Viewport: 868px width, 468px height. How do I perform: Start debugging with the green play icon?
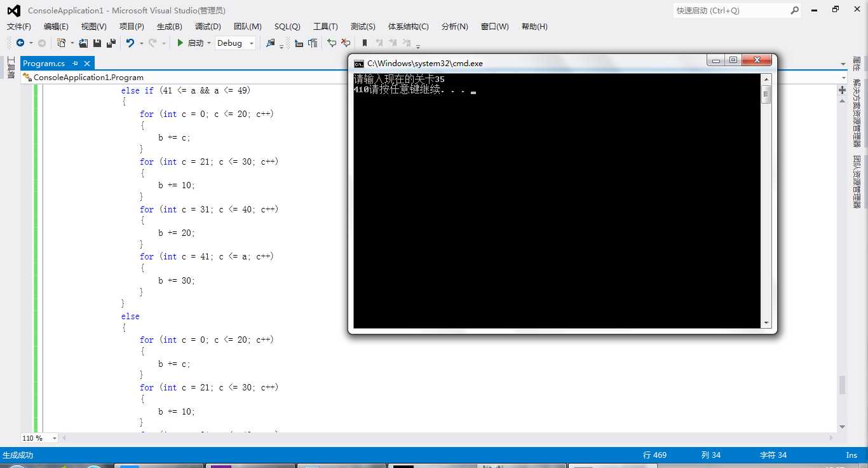pos(180,43)
